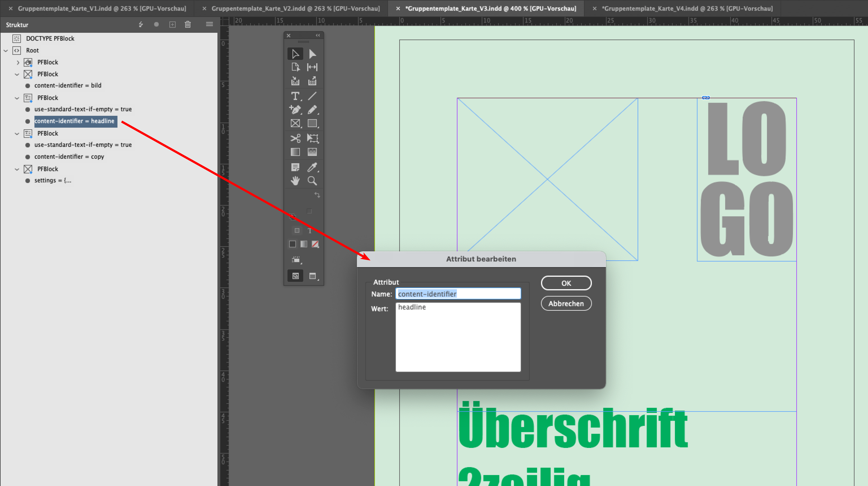Select the Rectangle Frame tool
868x486 pixels.
coord(295,123)
